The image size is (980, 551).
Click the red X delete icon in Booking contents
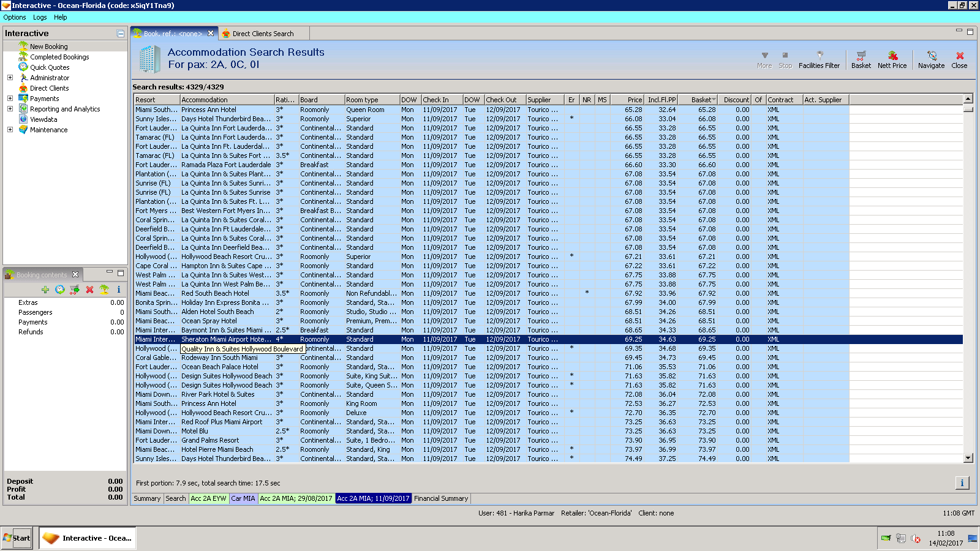(89, 290)
